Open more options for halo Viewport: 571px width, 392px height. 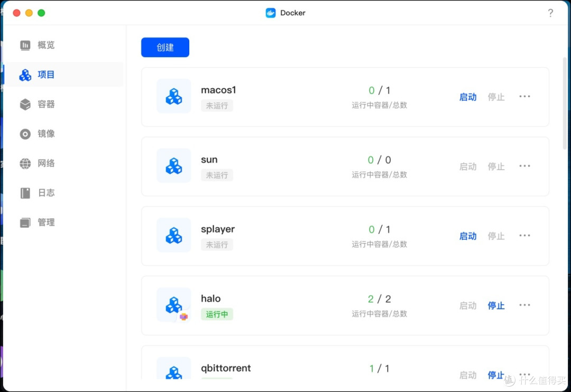(524, 305)
